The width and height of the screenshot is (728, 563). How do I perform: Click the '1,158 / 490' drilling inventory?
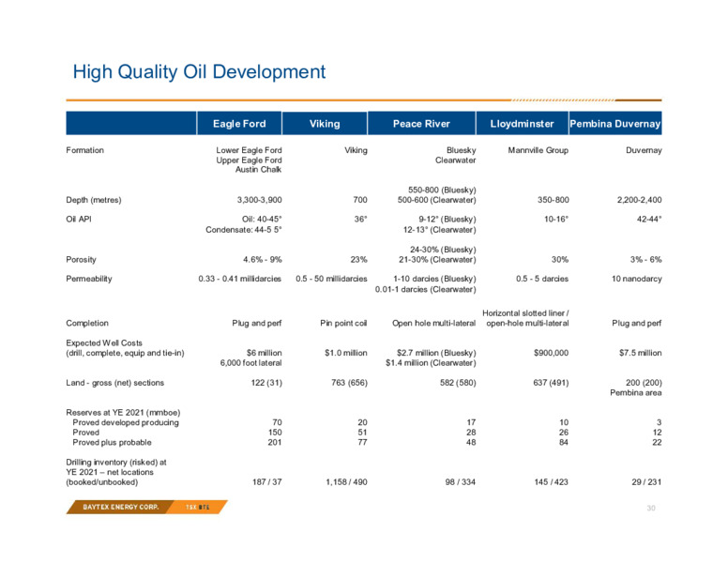[346, 482]
